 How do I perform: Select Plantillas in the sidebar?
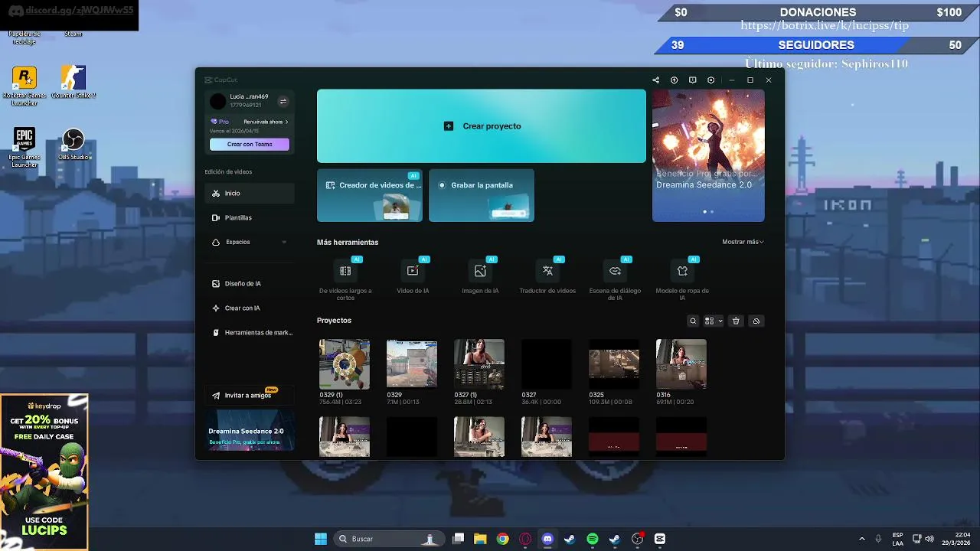point(250,218)
